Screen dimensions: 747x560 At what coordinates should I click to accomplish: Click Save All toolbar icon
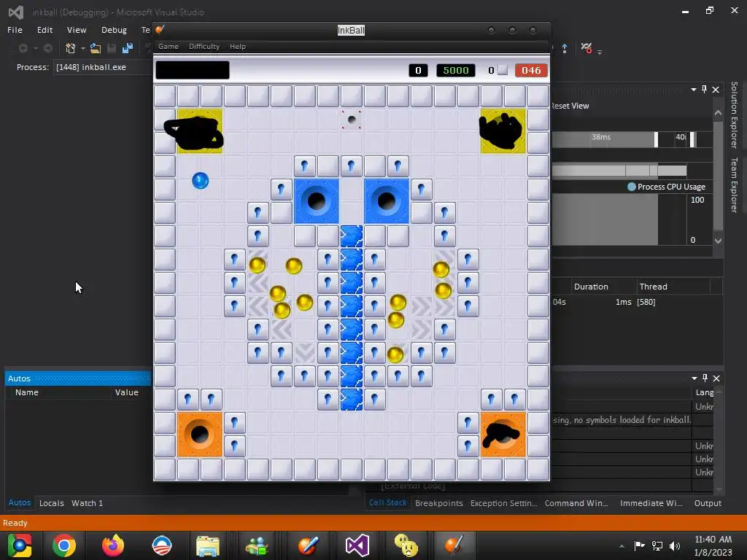(x=128, y=48)
